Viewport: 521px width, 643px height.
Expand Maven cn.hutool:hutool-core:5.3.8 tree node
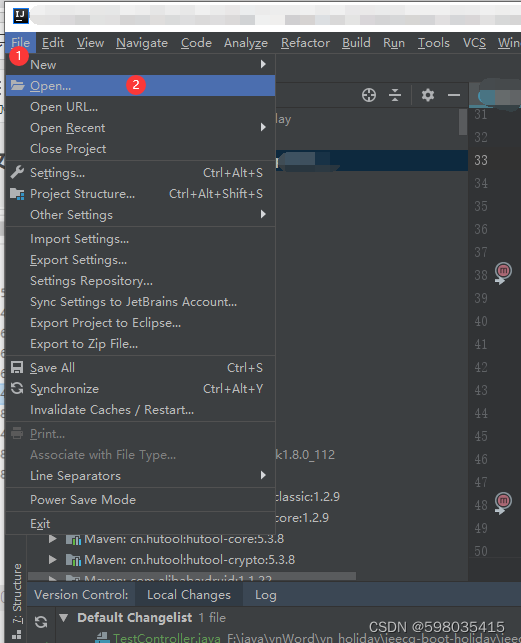(52, 539)
